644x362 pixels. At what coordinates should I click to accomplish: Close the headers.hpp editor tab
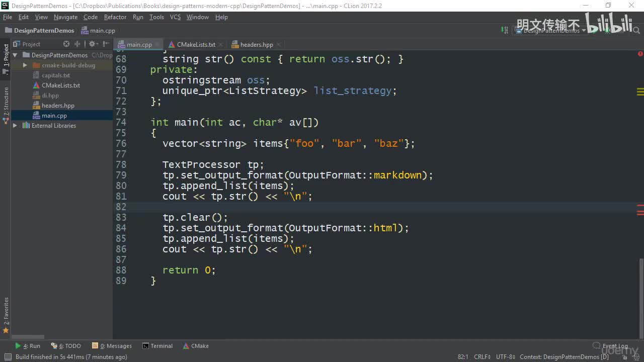click(278, 45)
